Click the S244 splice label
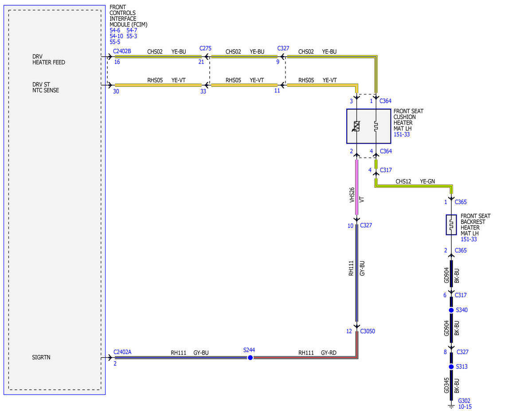This screenshot has width=532, height=411. (250, 349)
